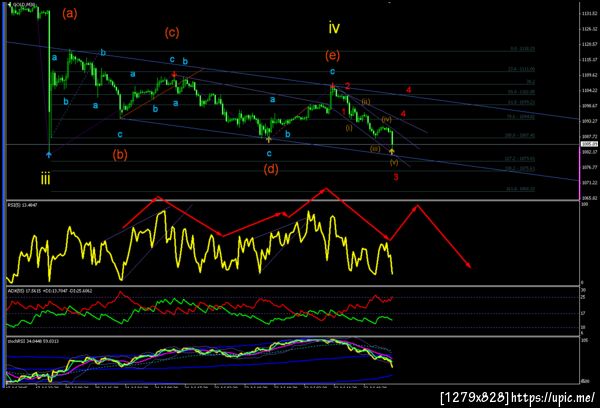The width and height of the screenshot is (600, 408).
Task: Select the red 2 wave label
Action: click(x=348, y=86)
